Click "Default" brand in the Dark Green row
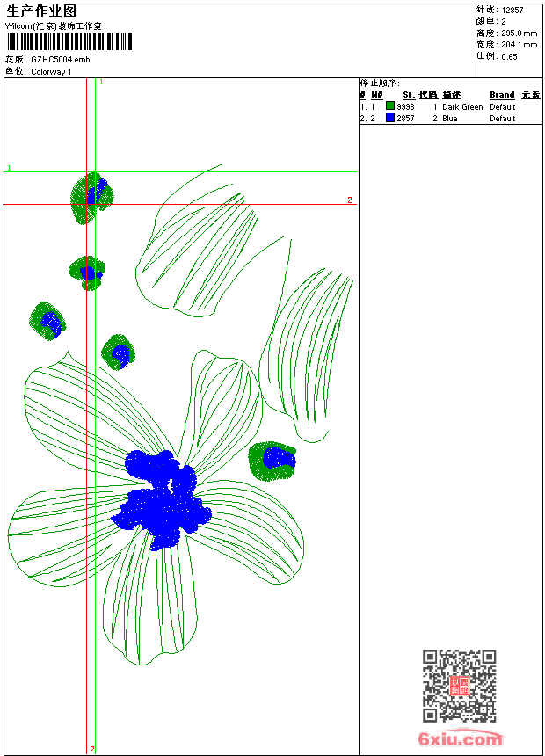 click(x=503, y=107)
